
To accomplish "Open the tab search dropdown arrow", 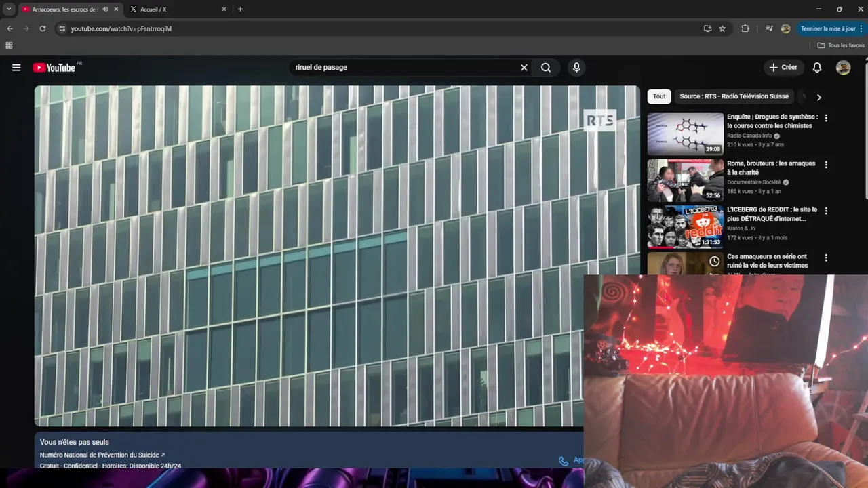I will coord(9,9).
